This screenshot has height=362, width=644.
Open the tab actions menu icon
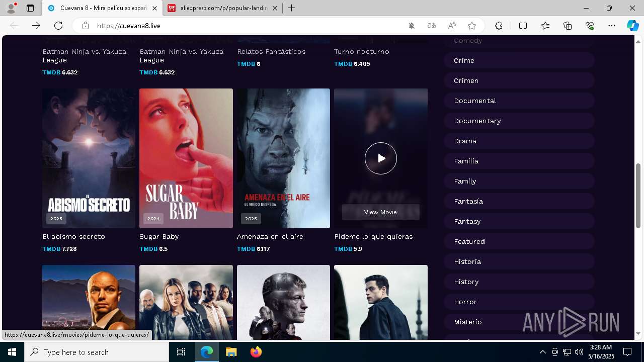(x=30, y=8)
